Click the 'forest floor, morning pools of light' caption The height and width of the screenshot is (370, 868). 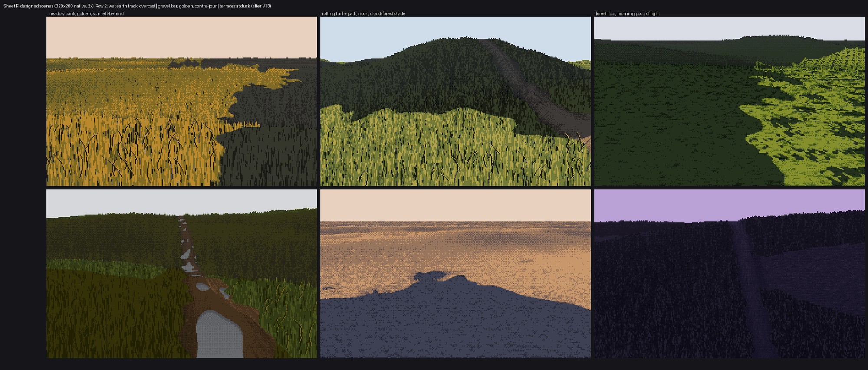pyautogui.click(x=628, y=14)
